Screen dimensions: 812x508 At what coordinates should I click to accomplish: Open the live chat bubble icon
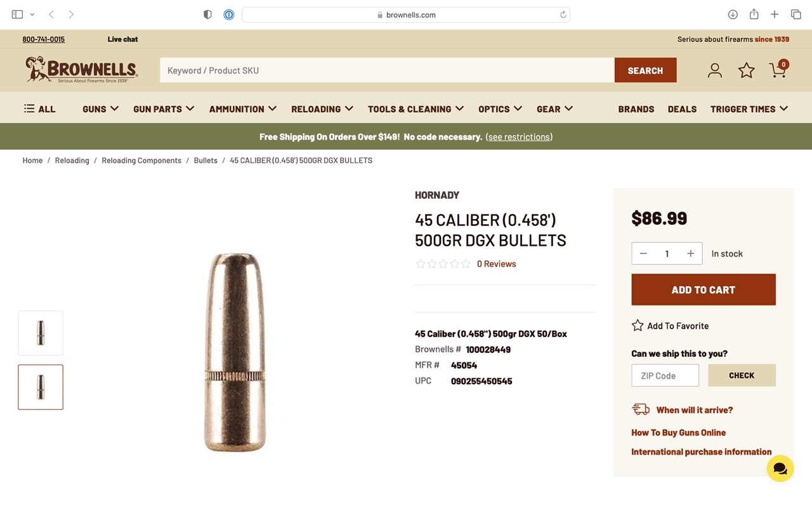pyautogui.click(x=780, y=469)
